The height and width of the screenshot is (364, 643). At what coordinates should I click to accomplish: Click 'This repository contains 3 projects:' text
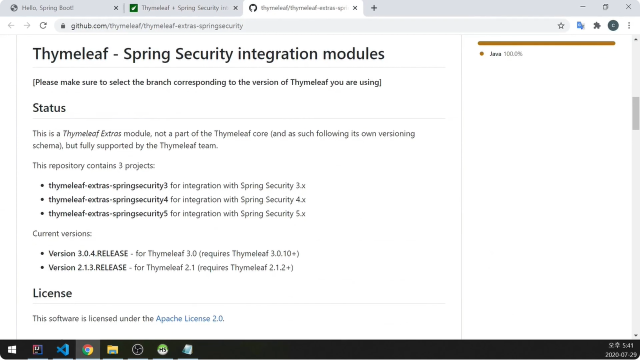(93, 165)
